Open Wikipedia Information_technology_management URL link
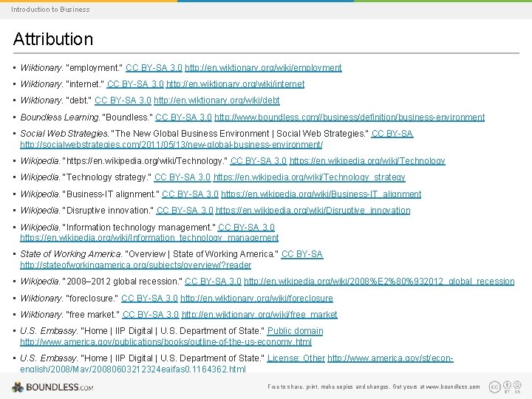 click(x=149, y=237)
